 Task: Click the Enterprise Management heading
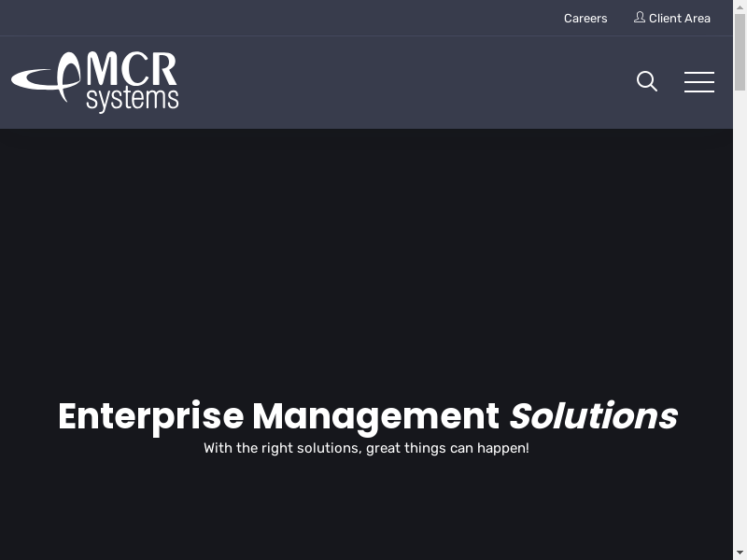(x=367, y=416)
